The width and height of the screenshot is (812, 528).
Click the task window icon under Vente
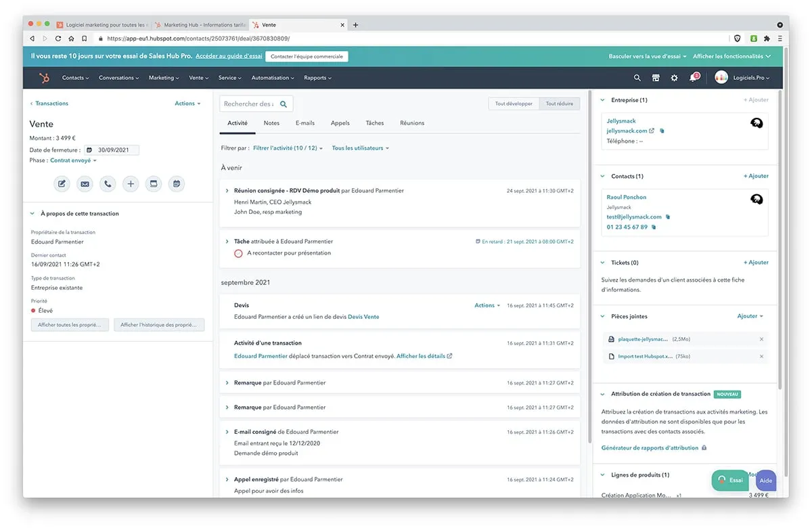154,183
